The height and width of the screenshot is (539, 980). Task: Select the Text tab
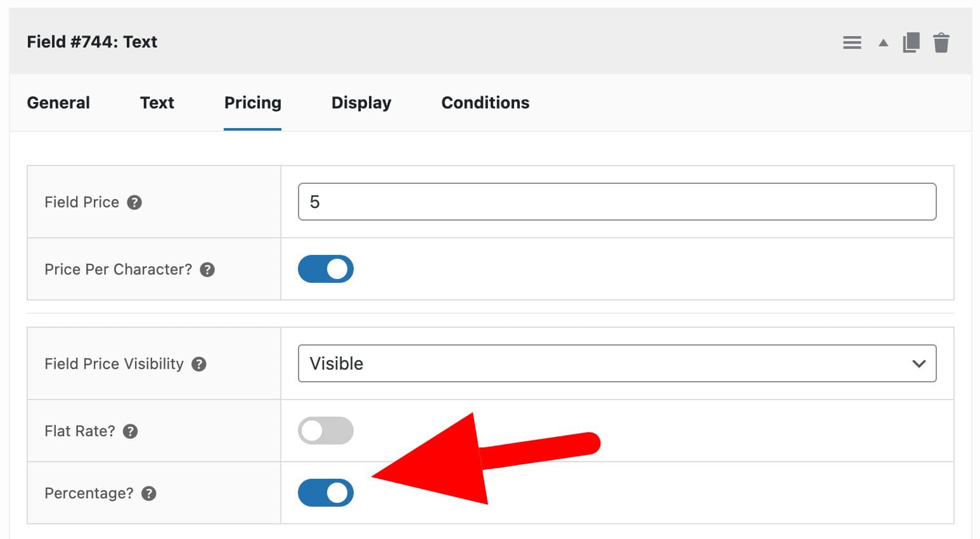click(x=157, y=102)
